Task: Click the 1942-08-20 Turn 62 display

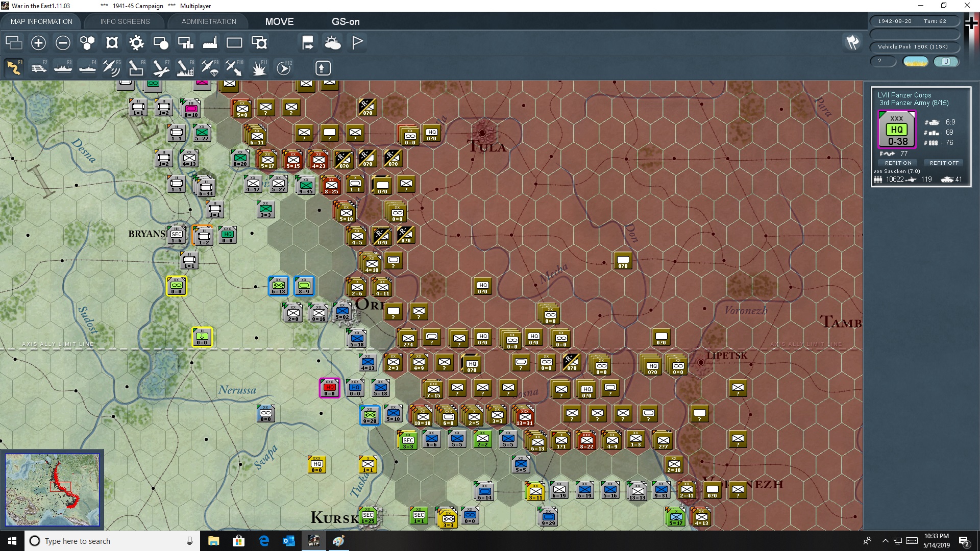Action: [x=914, y=21]
